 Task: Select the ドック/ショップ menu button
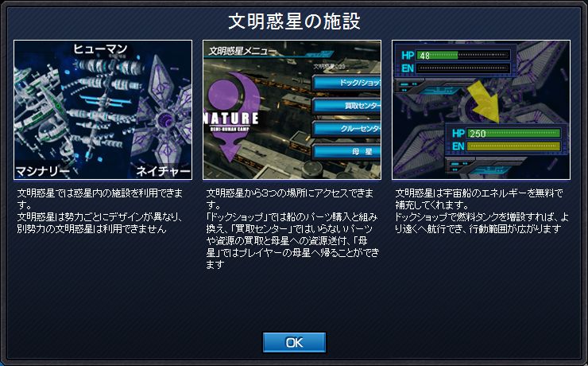point(346,83)
